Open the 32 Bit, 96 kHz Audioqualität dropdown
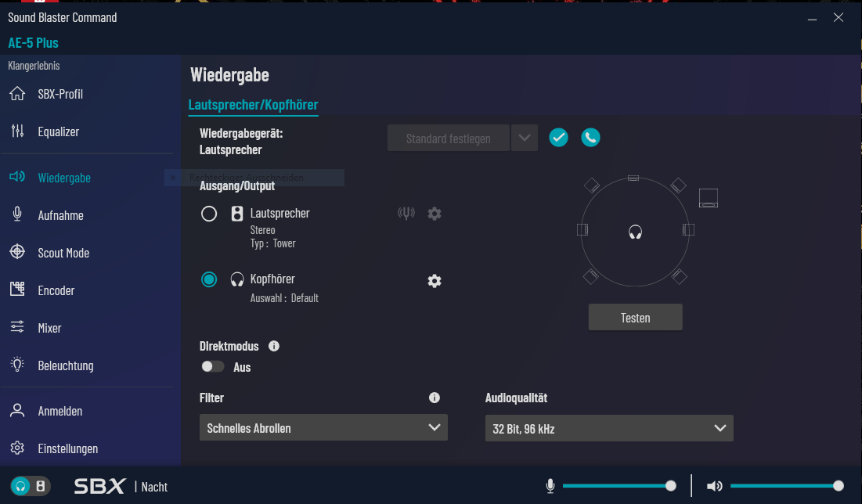Viewport: 862px width, 504px height. pyautogui.click(x=609, y=428)
